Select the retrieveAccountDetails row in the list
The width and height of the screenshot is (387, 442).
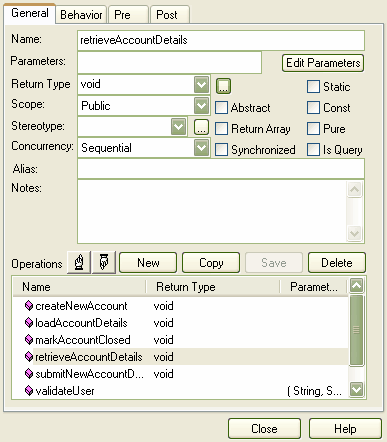click(180, 357)
